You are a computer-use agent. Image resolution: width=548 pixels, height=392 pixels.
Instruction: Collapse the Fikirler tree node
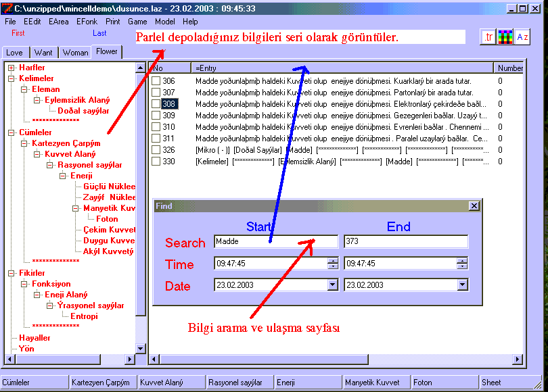(12, 273)
